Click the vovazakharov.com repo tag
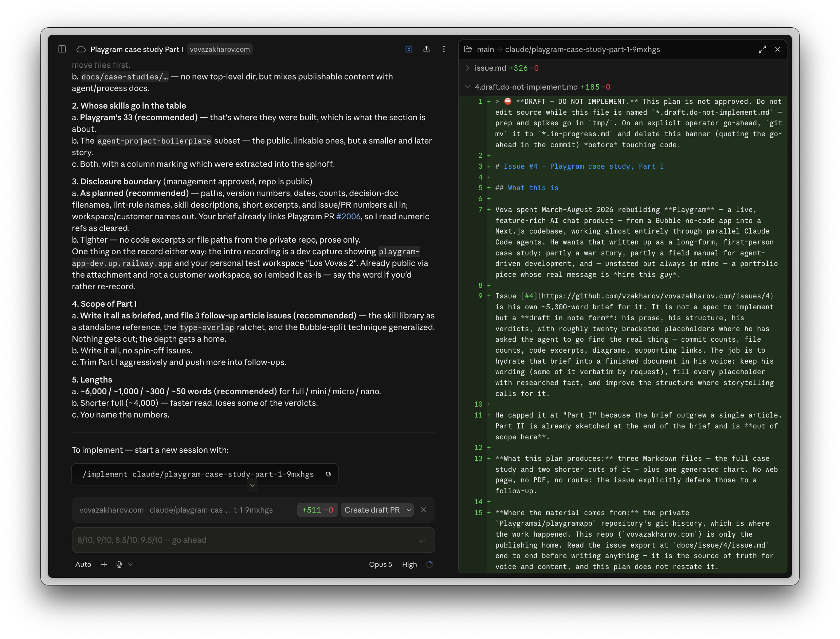The image size is (840, 639). tap(220, 49)
